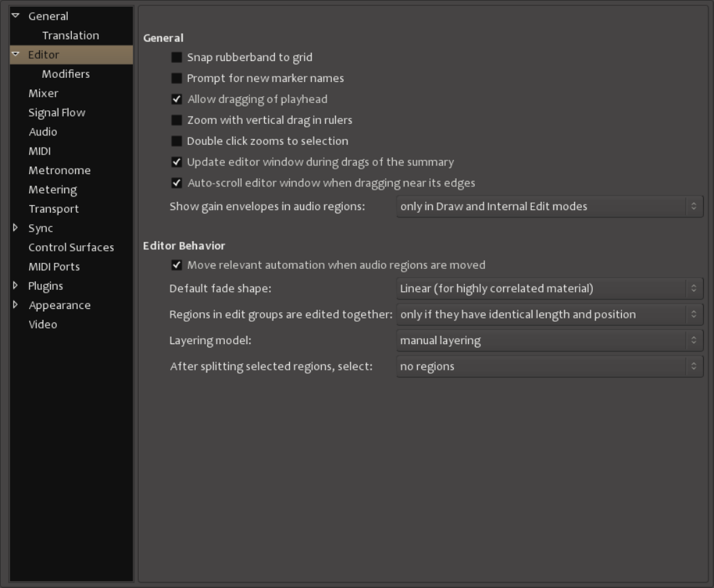Toggle Move relevant automation checkbox
Image resolution: width=714 pixels, height=588 pixels.
click(177, 265)
